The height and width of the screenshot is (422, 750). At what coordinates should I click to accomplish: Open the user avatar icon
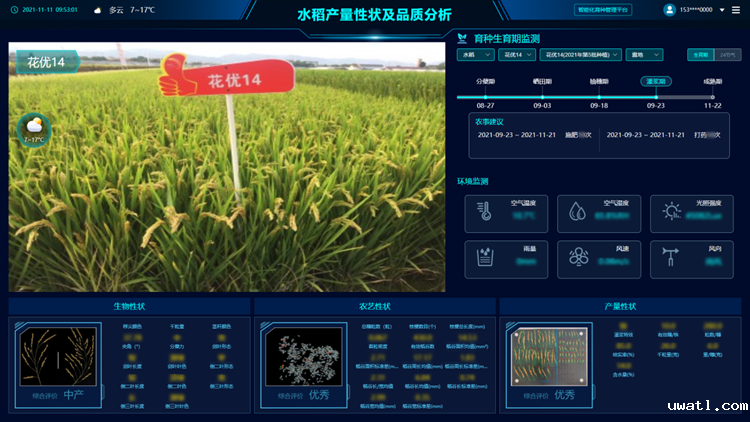(x=669, y=10)
